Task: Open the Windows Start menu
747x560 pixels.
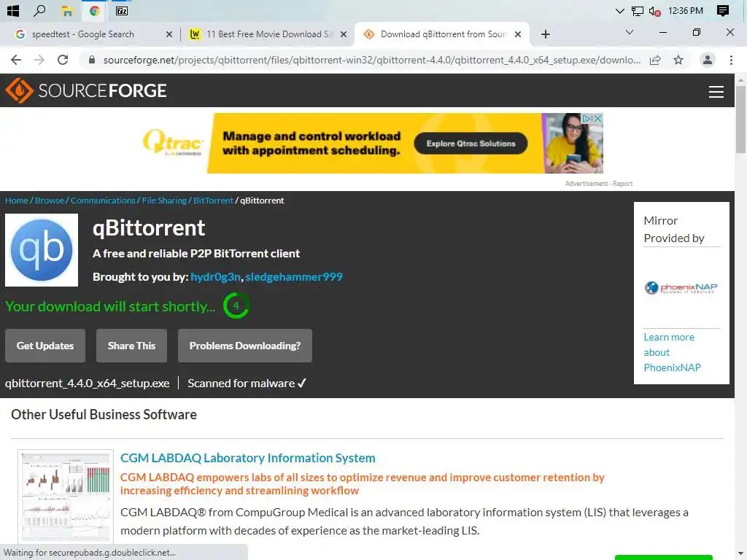Action: pyautogui.click(x=13, y=10)
